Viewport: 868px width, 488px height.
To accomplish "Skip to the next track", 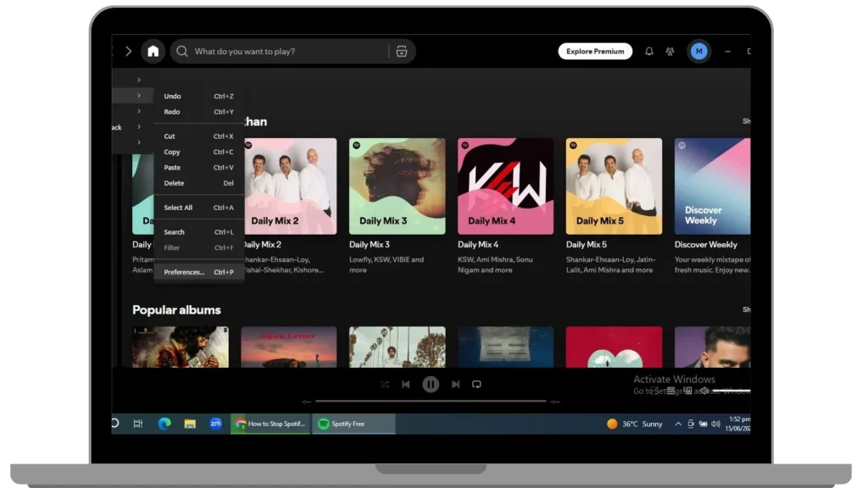I will click(x=455, y=384).
